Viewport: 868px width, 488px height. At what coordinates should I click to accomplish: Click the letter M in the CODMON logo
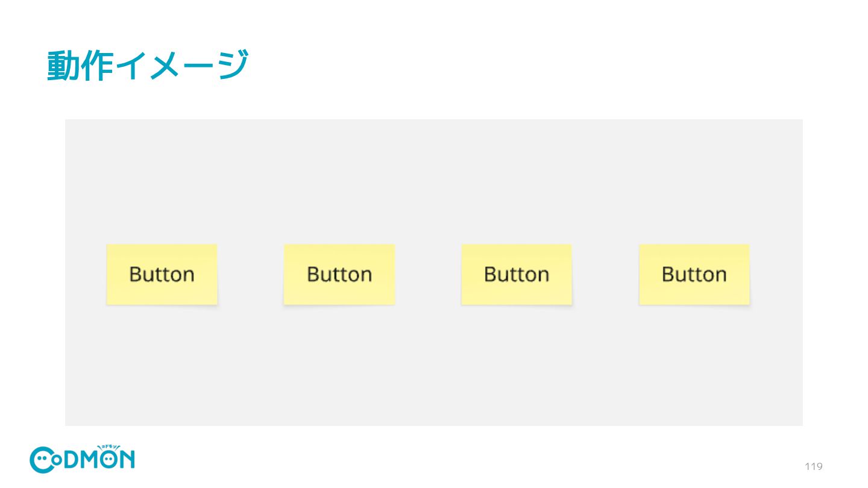coord(89,459)
